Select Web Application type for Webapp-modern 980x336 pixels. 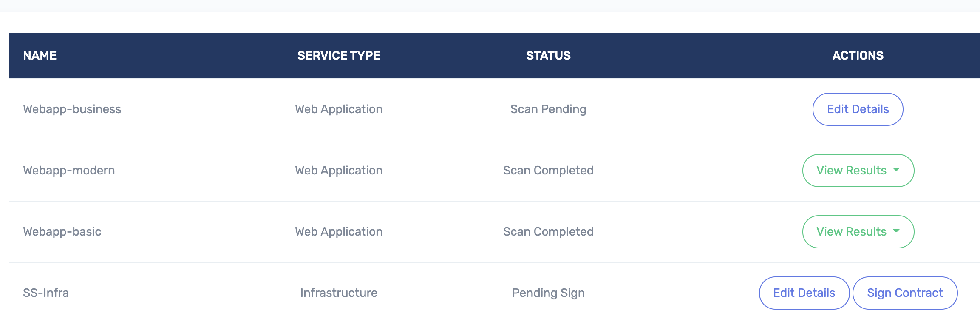point(339,171)
